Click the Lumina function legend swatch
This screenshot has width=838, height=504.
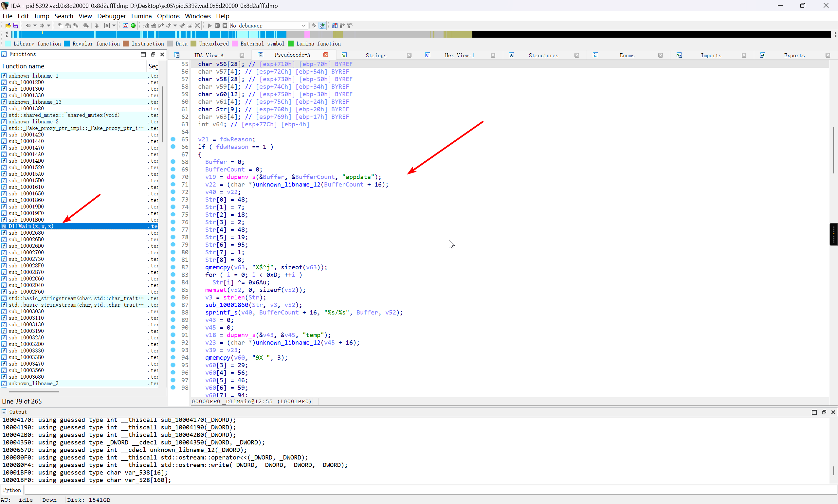pos(290,44)
